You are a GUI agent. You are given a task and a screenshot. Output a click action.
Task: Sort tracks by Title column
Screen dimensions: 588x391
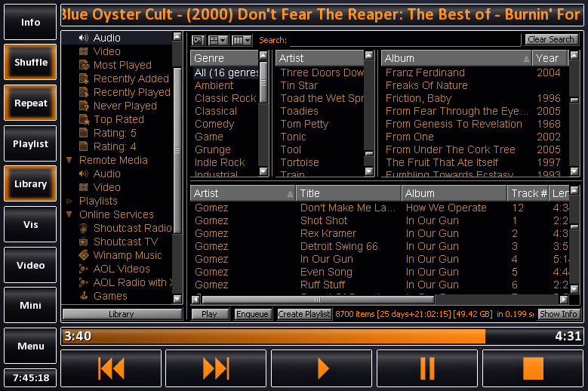[x=349, y=193]
